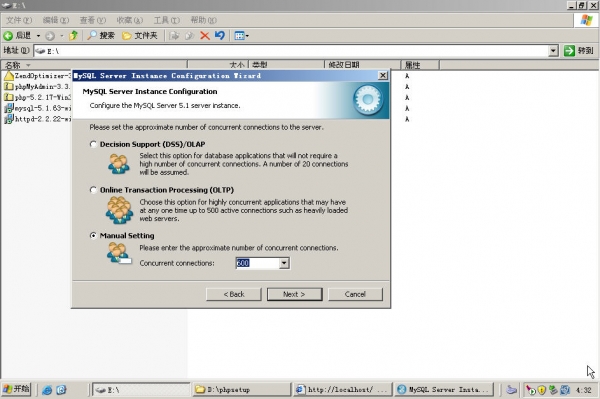
Task: Open the Edit (编辑) menu
Action: coord(56,20)
